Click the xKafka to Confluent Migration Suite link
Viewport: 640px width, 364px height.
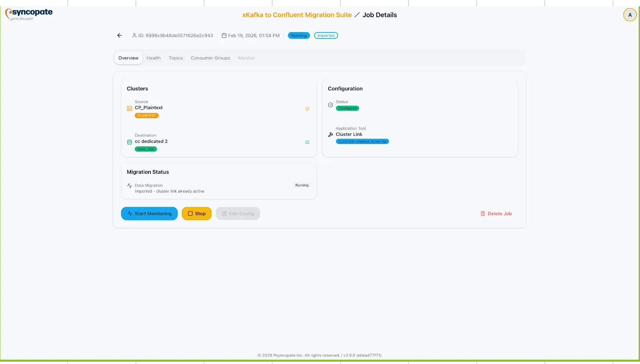click(297, 15)
